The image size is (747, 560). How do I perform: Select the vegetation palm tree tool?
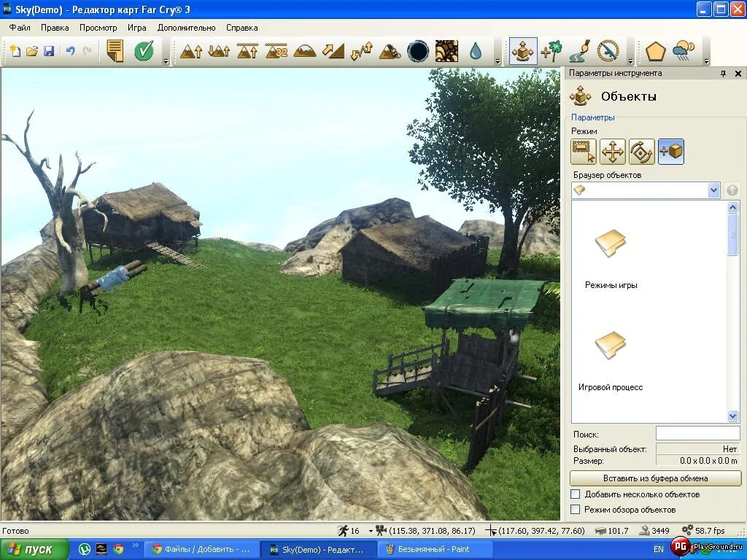[x=551, y=51]
